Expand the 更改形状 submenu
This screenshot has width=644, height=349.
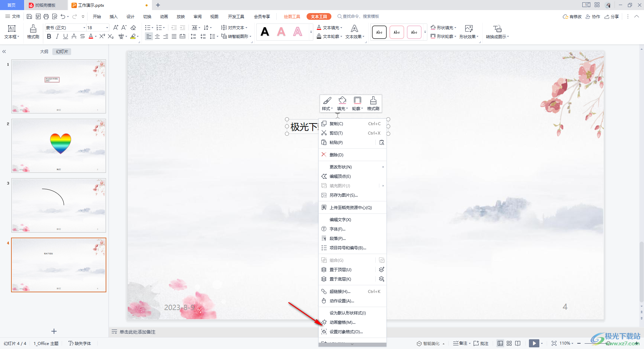(352, 167)
